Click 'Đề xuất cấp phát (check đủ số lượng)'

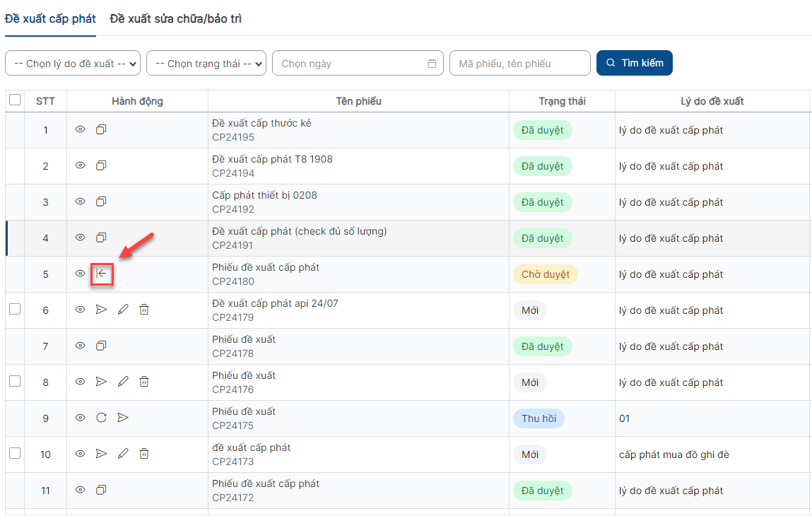point(300,231)
